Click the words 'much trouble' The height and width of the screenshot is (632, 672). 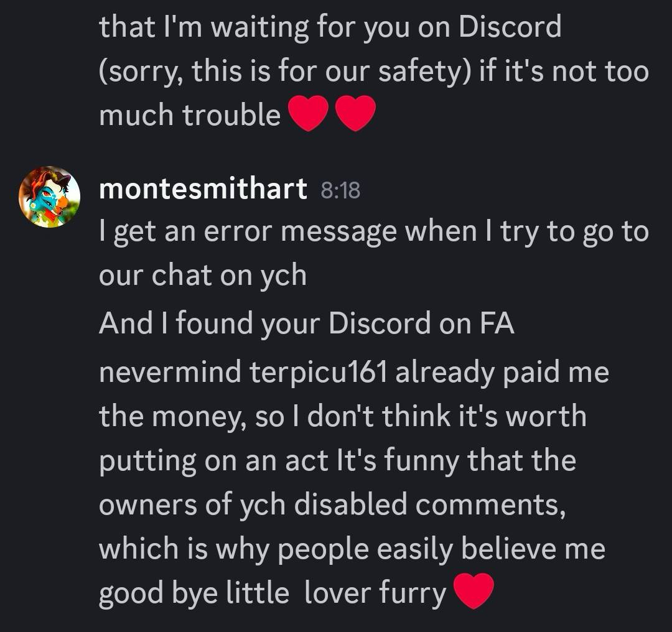(x=190, y=116)
